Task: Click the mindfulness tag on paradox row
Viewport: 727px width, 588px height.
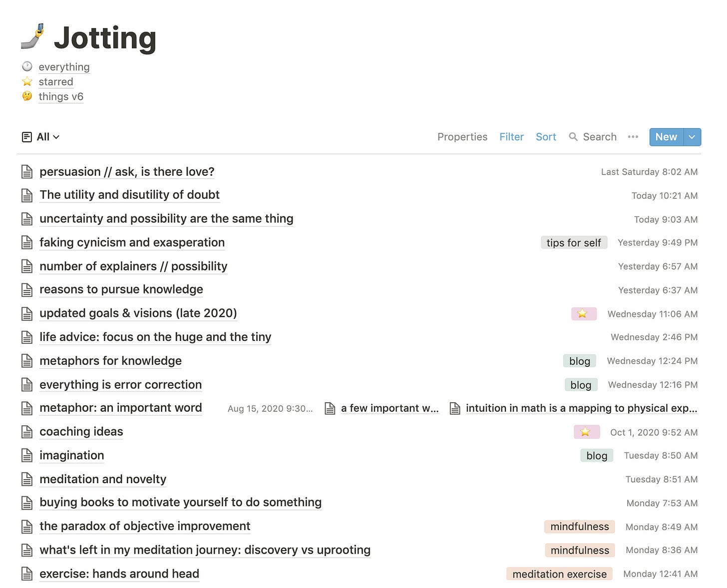Action: pyautogui.click(x=579, y=527)
